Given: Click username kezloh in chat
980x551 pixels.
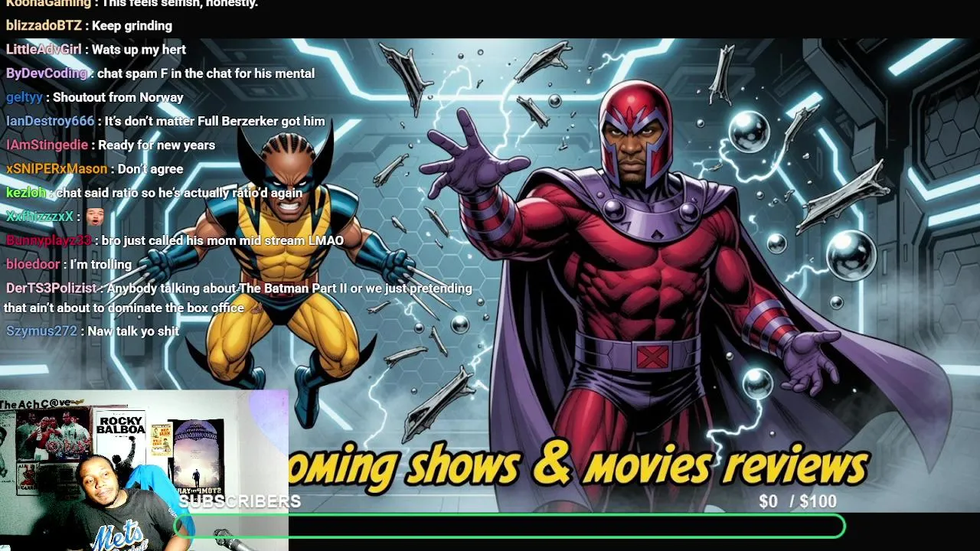Looking at the screenshot, I should click(x=26, y=193).
